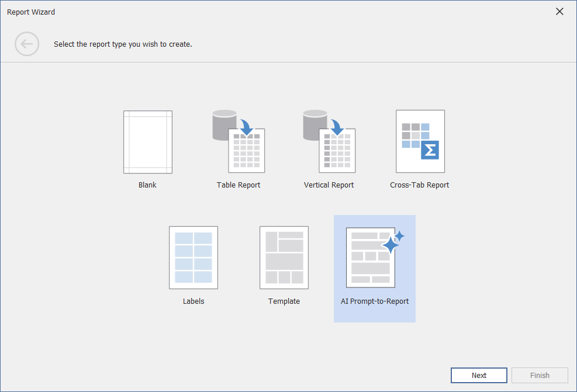The image size is (577, 392).
Task: Click the "AI Prompt-to-Report" caption text
Action: [x=375, y=301]
